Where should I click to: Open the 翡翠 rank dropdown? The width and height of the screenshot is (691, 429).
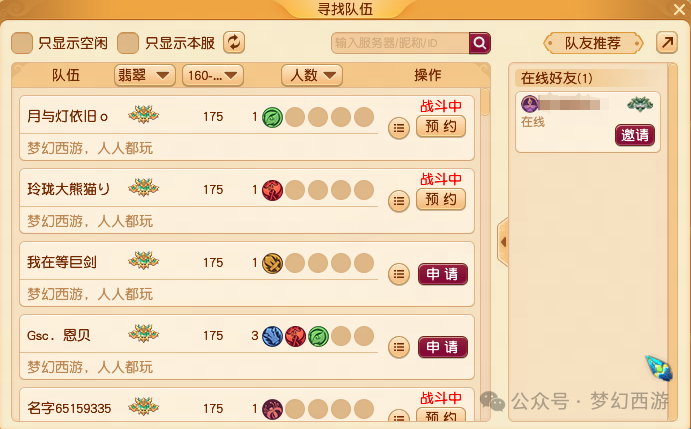(145, 75)
